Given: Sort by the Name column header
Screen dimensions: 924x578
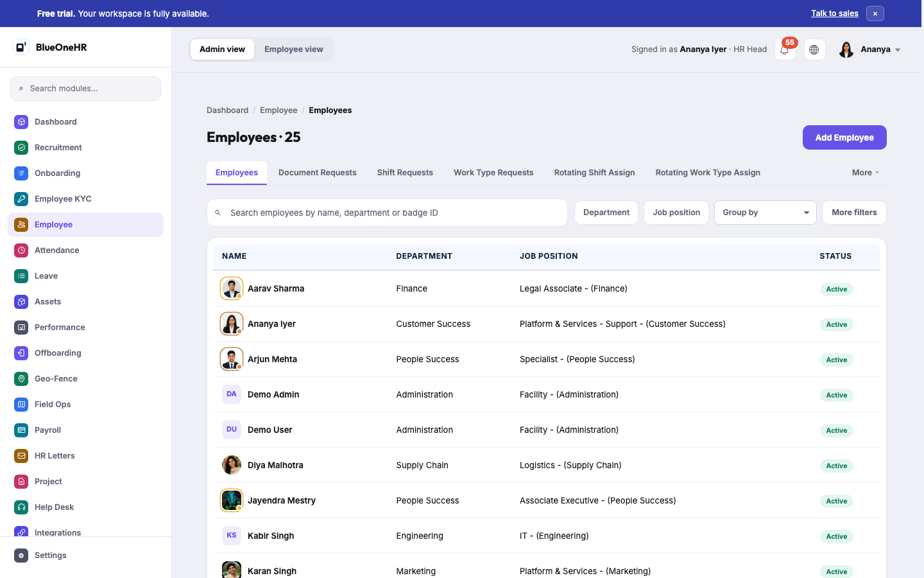Looking at the screenshot, I should click(x=234, y=256).
